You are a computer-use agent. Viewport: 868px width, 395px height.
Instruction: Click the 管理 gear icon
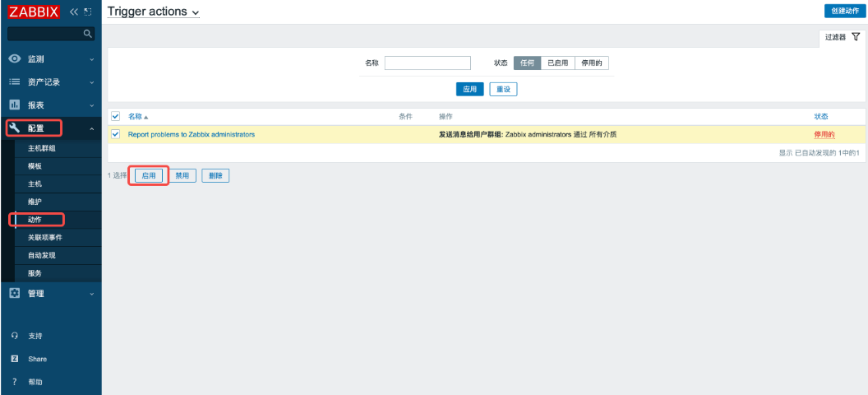pos(15,294)
